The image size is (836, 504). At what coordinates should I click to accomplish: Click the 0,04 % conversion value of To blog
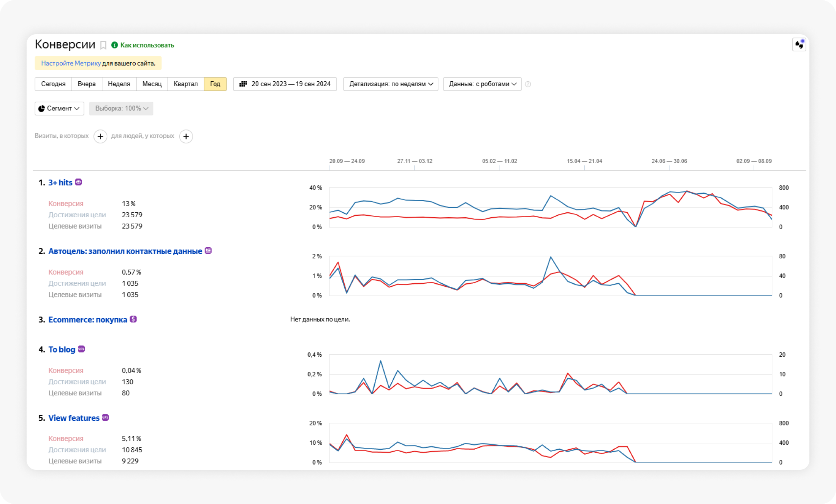(x=131, y=371)
